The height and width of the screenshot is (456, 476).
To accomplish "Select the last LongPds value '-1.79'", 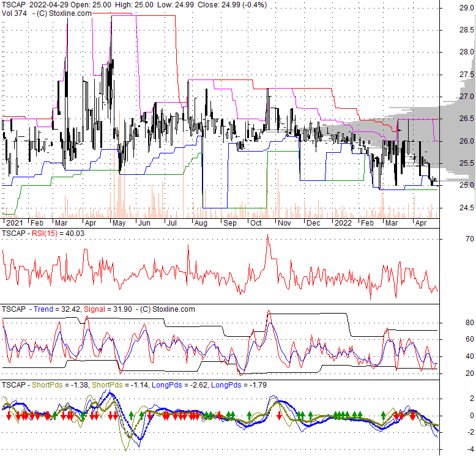I will pyautogui.click(x=258, y=385).
